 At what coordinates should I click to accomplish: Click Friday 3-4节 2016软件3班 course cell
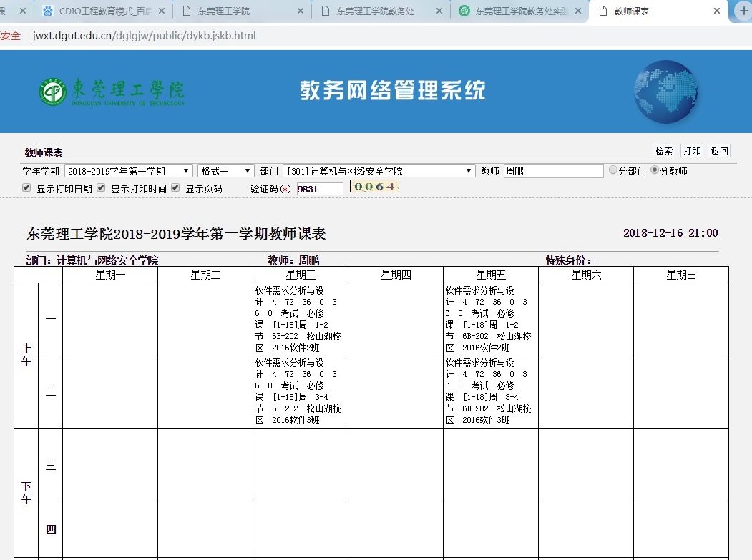491,392
